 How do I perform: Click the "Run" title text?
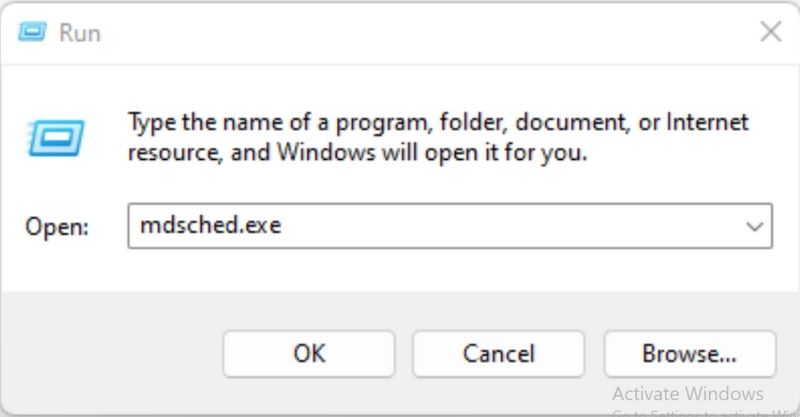pyautogui.click(x=80, y=33)
